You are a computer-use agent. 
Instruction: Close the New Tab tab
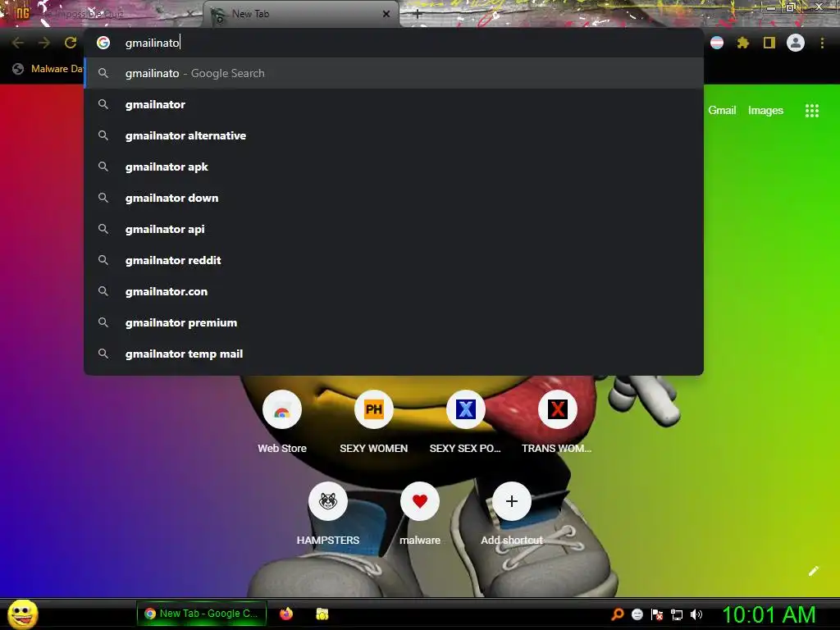[386, 14]
